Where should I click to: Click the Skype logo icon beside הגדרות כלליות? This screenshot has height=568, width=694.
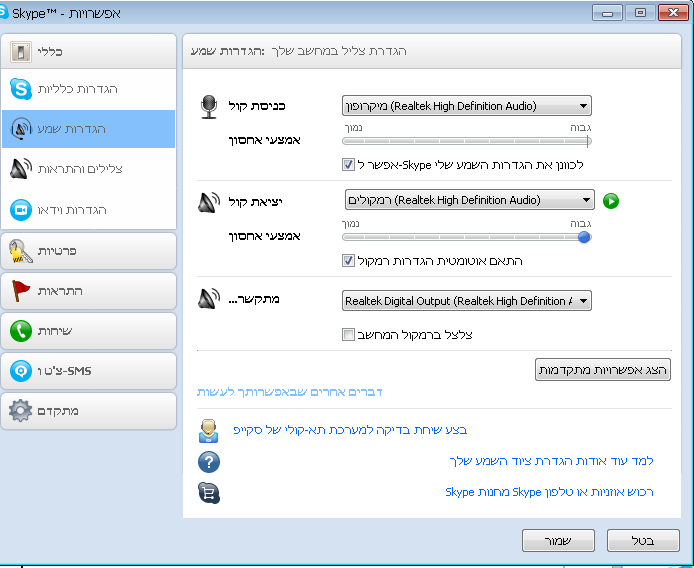pyautogui.click(x=21, y=89)
